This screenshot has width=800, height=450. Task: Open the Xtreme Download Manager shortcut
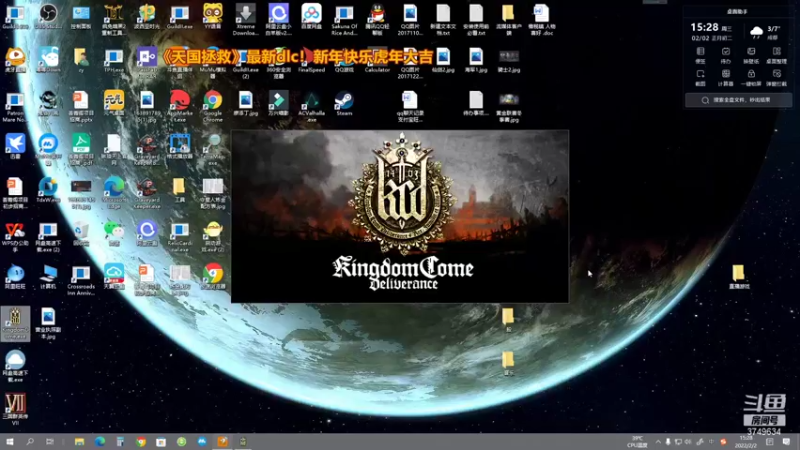[245, 19]
